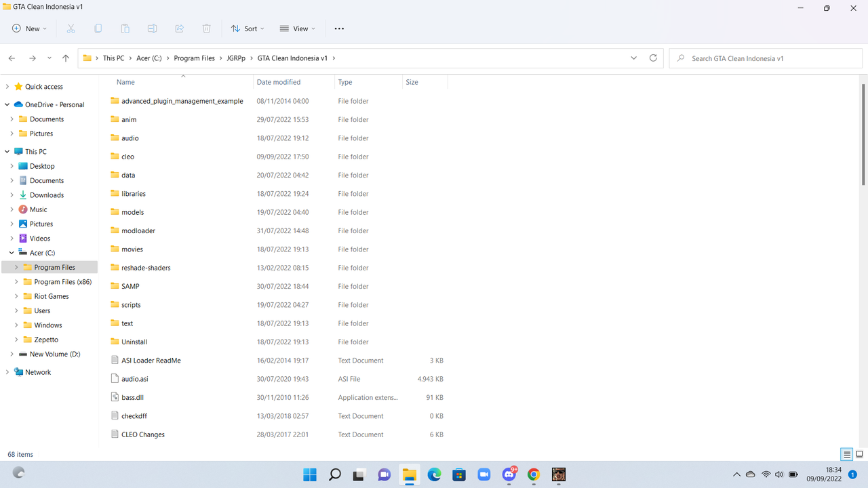
Task: Open the Sort options dropdown
Action: click(248, 28)
